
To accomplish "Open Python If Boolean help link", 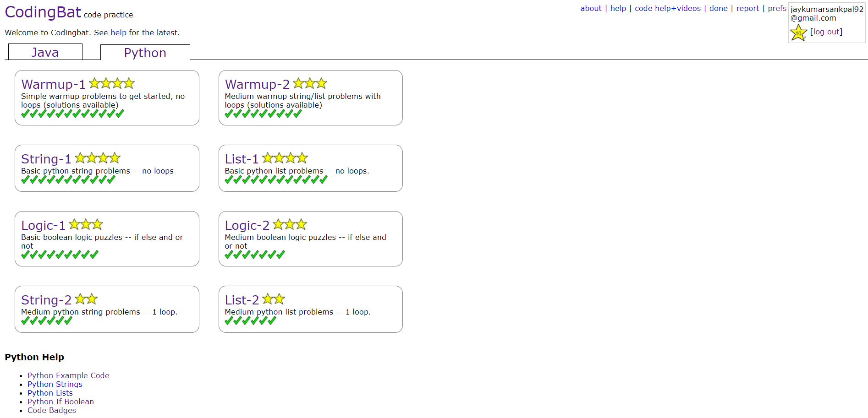I will 60,402.
